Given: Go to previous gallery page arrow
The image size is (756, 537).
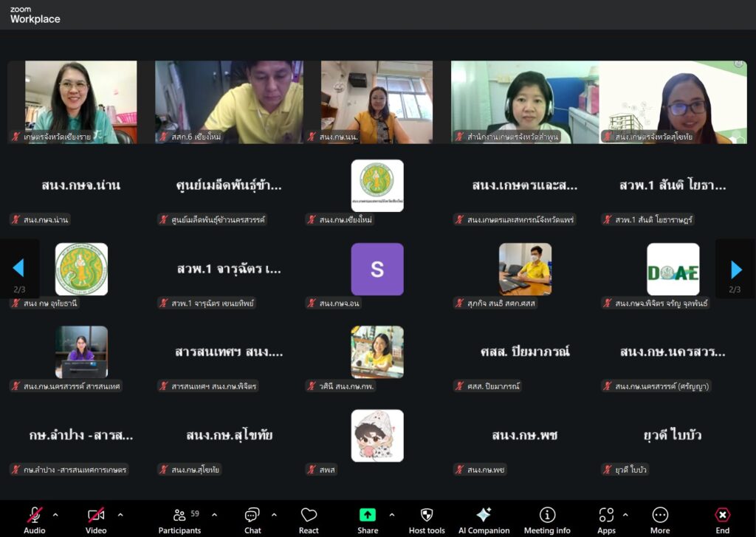Looking at the screenshot, I should click(x=19, y=270).
